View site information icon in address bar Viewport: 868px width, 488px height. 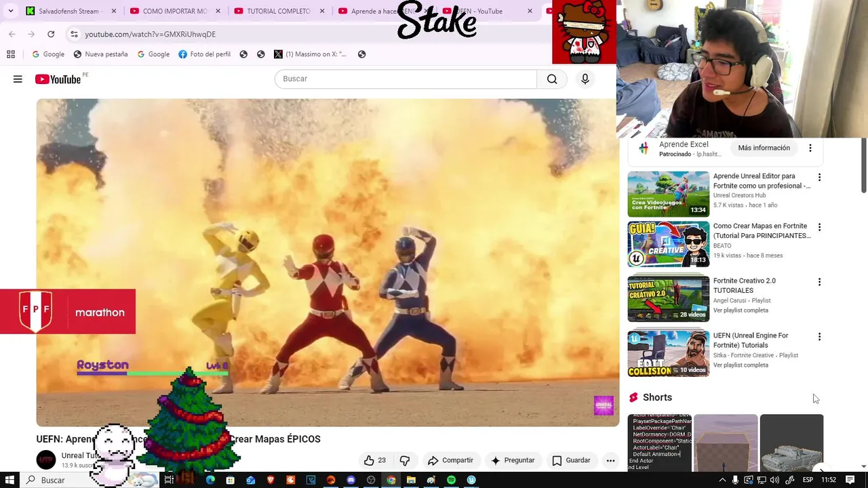[74, 34]
